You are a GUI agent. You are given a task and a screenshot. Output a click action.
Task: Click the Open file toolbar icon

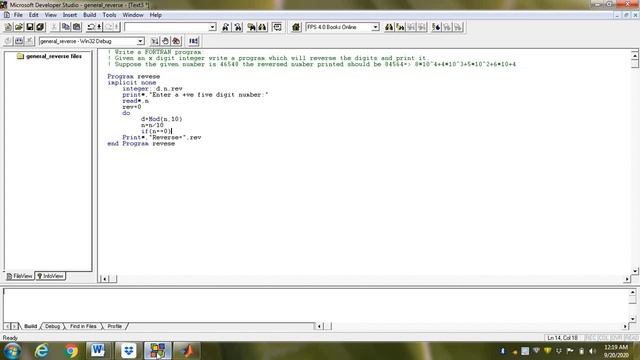click(x=19, y=27)
